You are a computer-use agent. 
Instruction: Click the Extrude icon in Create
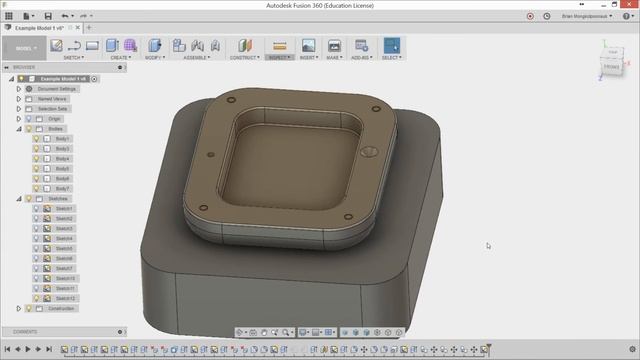112,45
